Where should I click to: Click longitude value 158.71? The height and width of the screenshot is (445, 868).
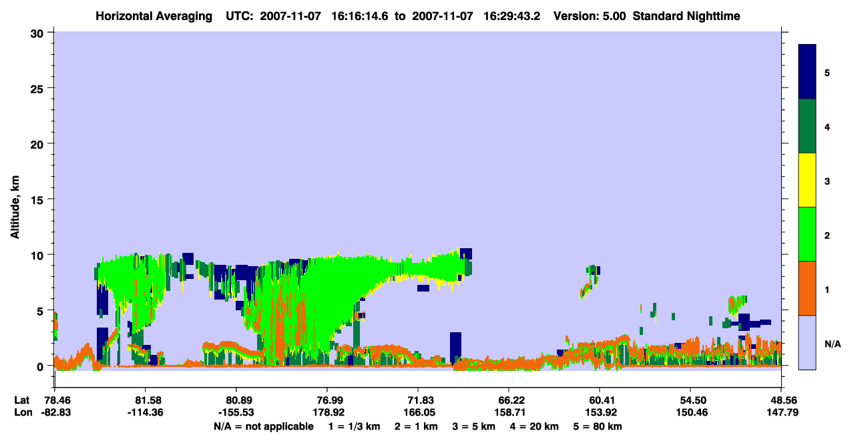pyautogui.click(x=509, y=412)
